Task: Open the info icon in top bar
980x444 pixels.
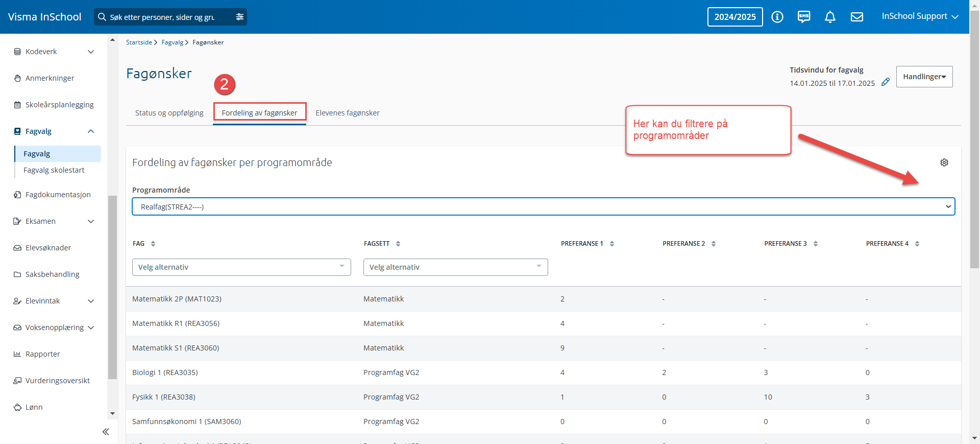Action: 777,17
